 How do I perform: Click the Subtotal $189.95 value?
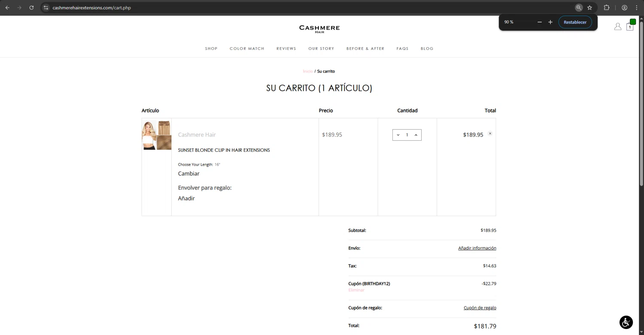pos(488,230)
